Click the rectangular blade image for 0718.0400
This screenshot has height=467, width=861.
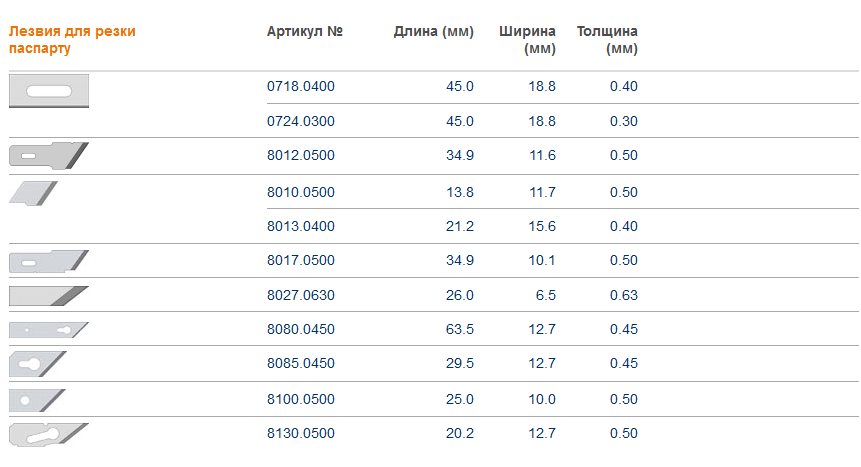coord(49,91)
